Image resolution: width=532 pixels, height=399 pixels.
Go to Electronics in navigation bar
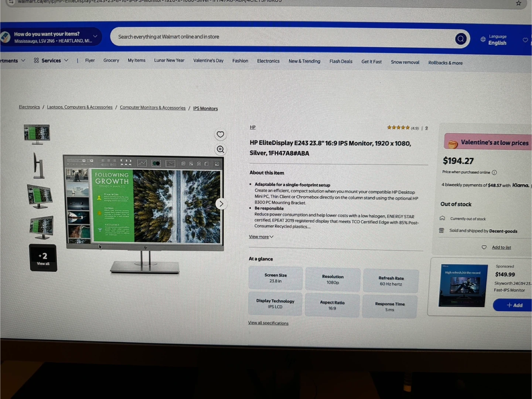(x=268, y=61)
